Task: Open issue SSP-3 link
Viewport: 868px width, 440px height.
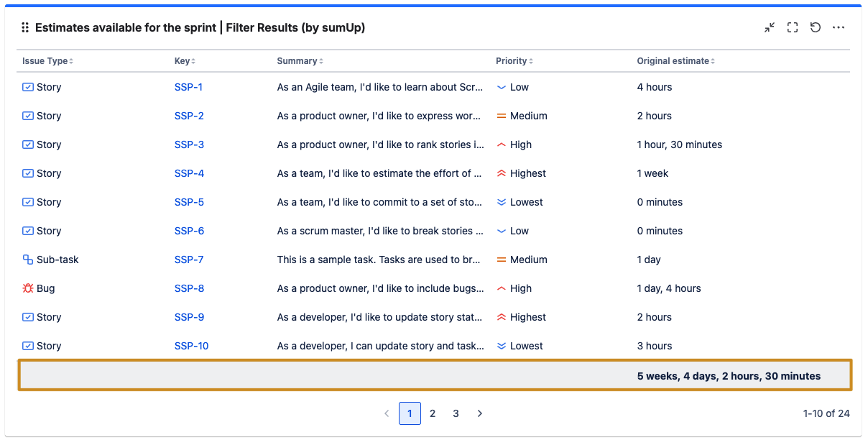Action: click(x=189, y=145)
